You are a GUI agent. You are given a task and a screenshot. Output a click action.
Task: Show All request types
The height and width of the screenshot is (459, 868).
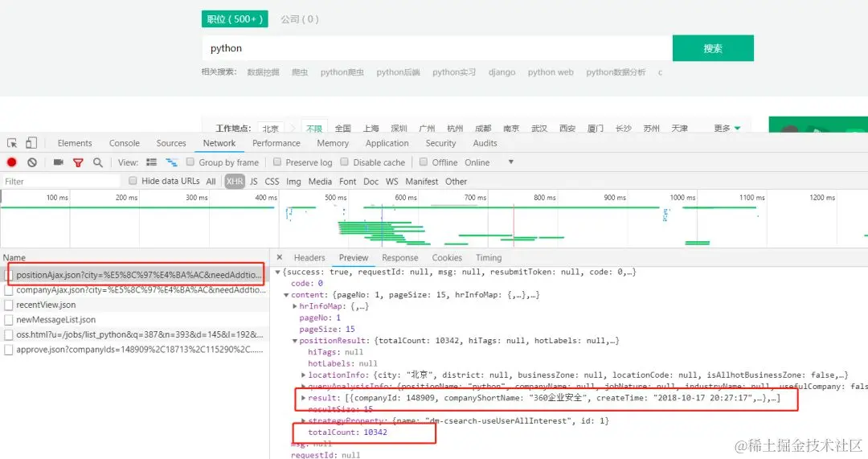point(211,181)
